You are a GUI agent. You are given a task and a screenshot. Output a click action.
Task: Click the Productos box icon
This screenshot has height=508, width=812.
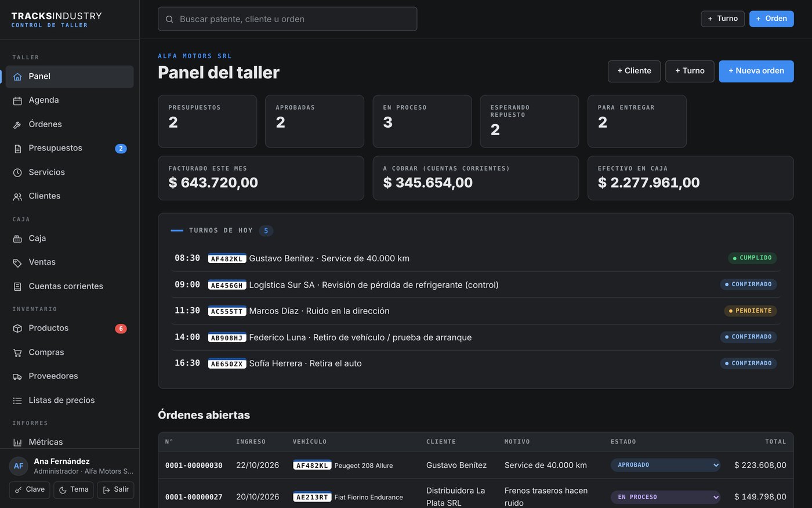(x=17, y=329)
